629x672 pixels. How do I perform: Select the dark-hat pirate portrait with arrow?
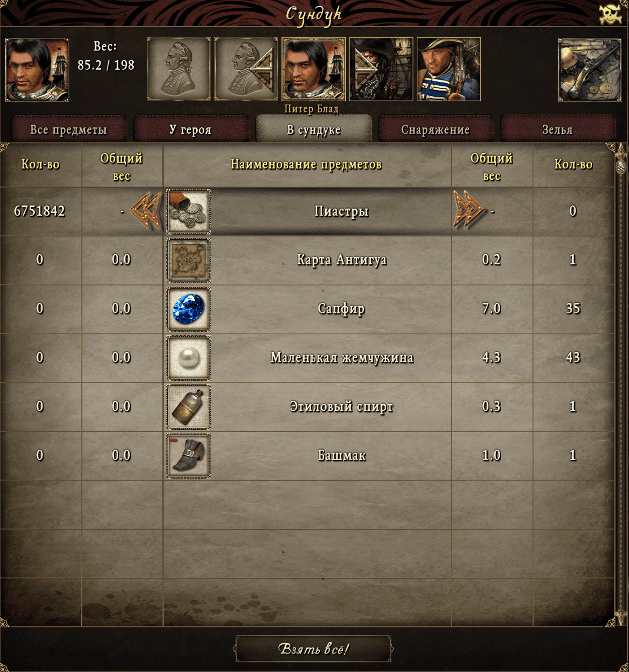381,69
